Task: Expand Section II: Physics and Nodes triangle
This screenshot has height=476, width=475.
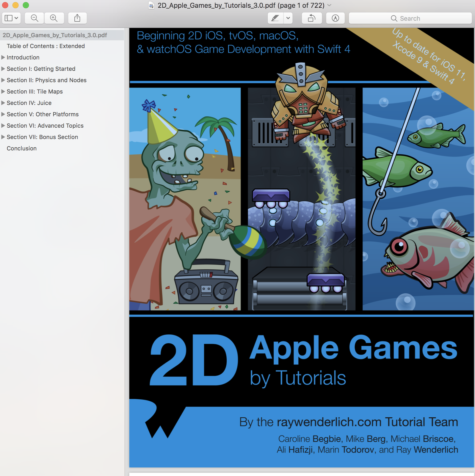Action: pyautogui.click(x=3, y=80)
